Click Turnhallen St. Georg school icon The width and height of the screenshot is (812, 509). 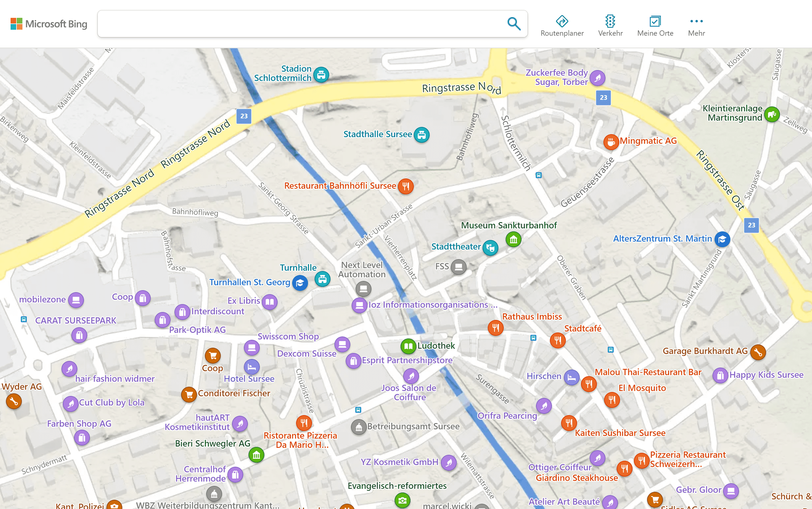coord(300,283)
